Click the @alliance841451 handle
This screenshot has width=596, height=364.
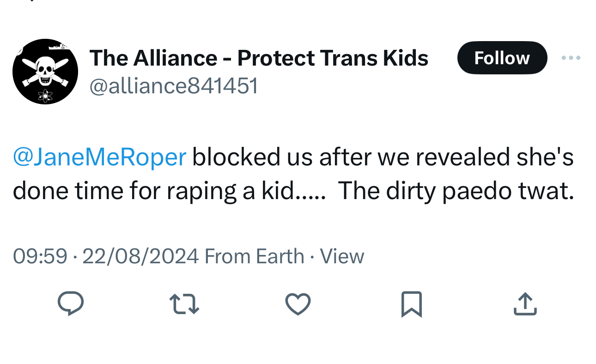tap(173, 86)
